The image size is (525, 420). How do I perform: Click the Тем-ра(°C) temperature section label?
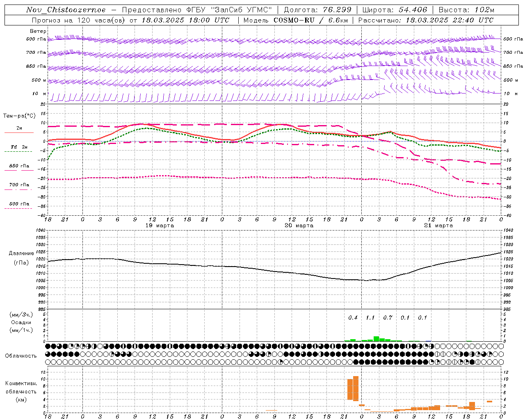[19, 116]
